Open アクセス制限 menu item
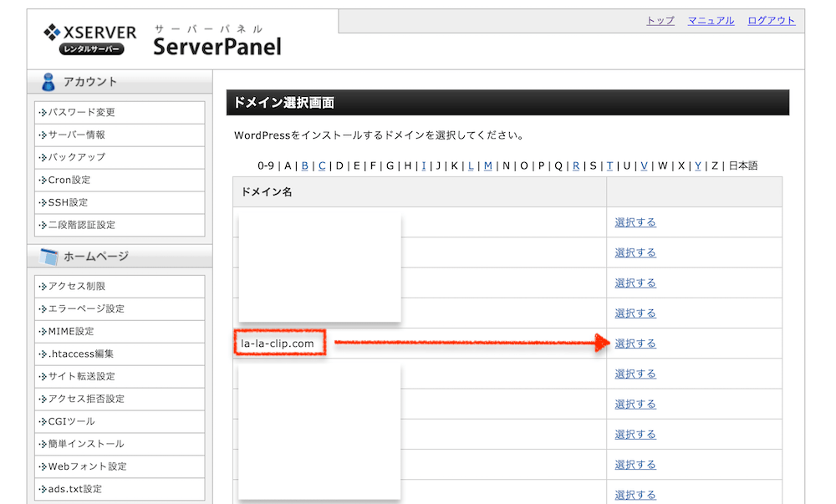836x504 pixels. pyautogui.click(x=120, y=286)
